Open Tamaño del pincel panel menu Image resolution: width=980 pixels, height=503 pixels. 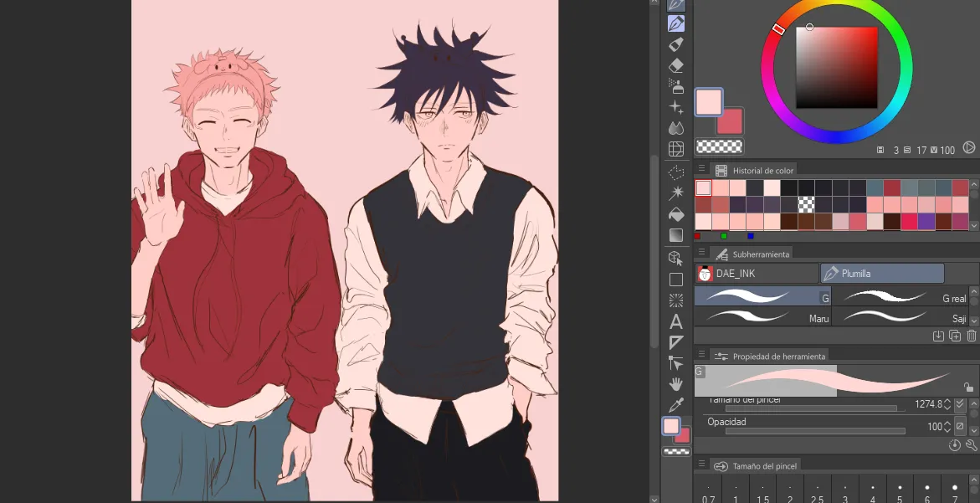click(x=701, y=465)
